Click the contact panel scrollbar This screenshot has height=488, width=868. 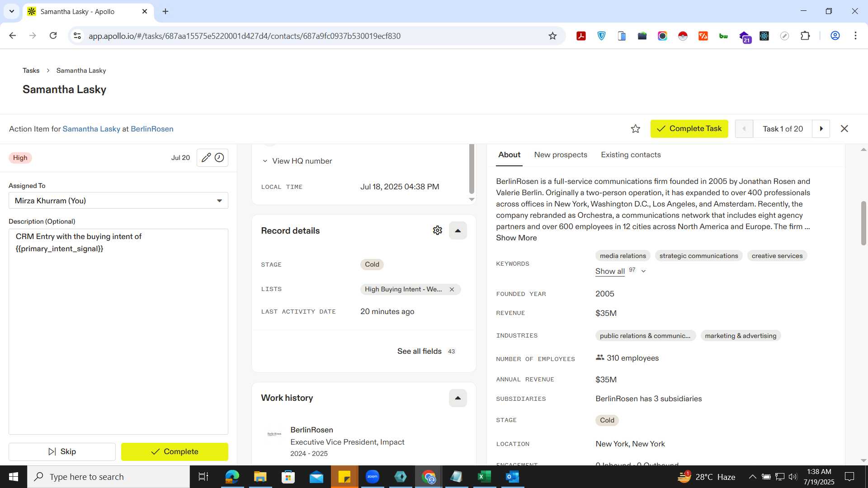pos(472,169)
